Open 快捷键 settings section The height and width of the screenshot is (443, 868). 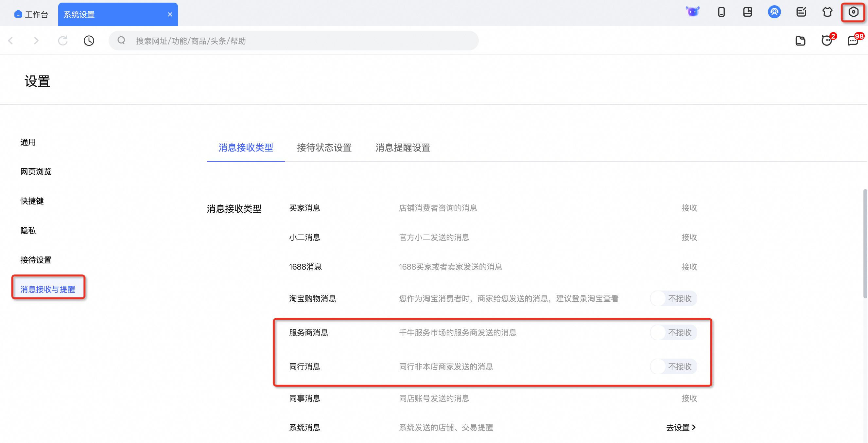pos(32,201)
